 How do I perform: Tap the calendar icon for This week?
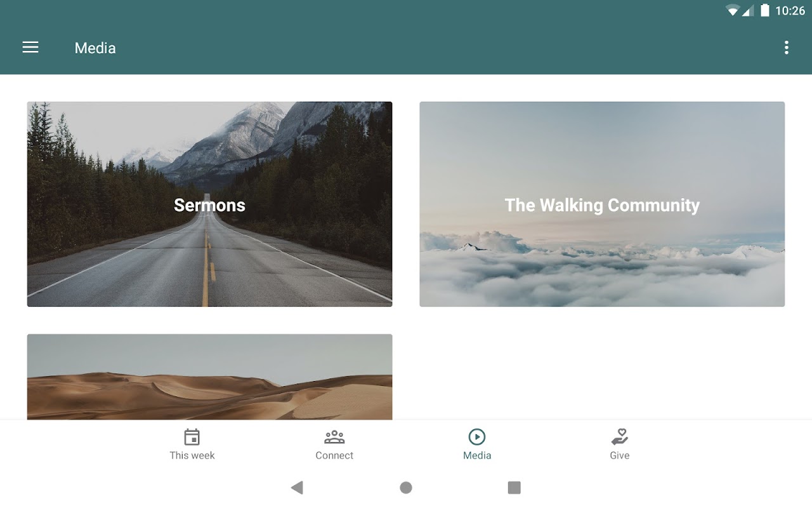pyautogui.click(x=192, y=437)
